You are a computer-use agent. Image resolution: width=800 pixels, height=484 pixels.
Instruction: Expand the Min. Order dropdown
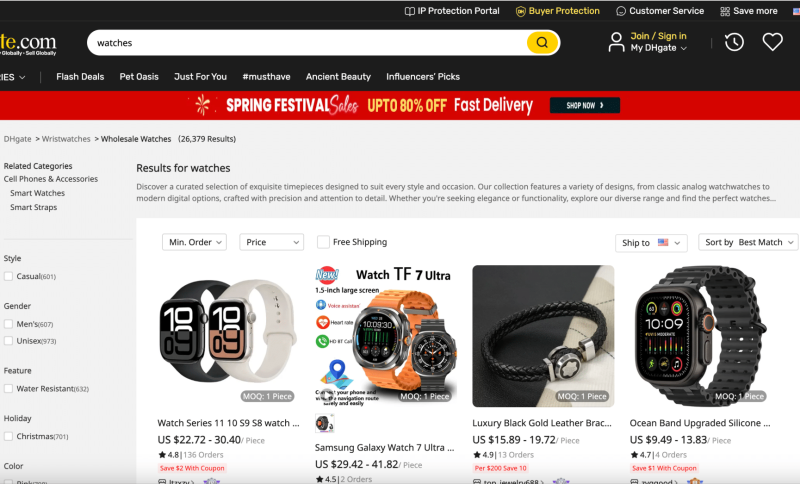click(x=194, y=242)
